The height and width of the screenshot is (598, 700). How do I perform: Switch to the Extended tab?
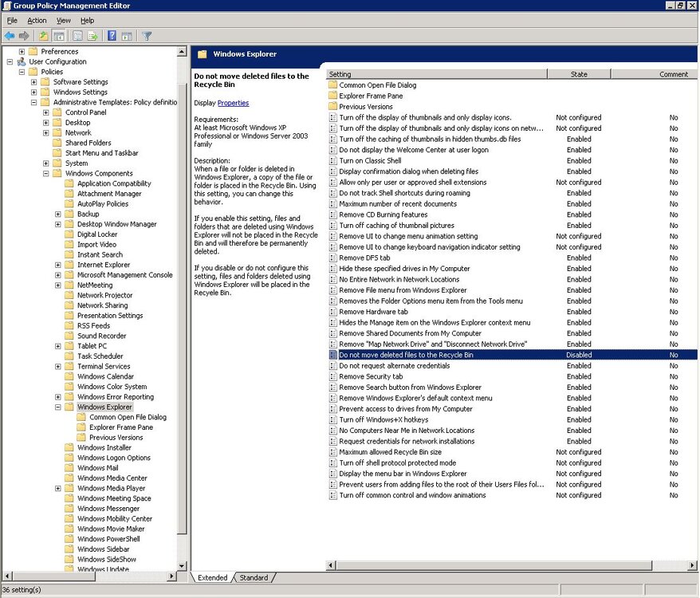click(x=212, y=577)
